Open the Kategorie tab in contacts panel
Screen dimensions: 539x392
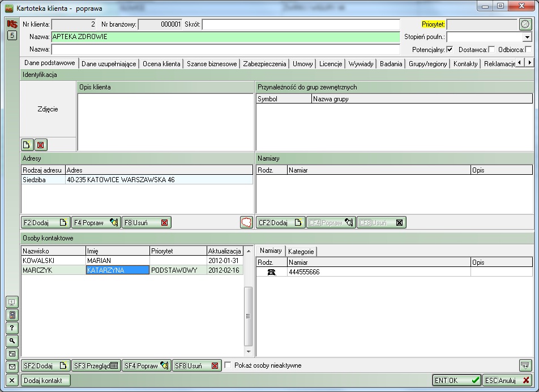coord(301,251)
